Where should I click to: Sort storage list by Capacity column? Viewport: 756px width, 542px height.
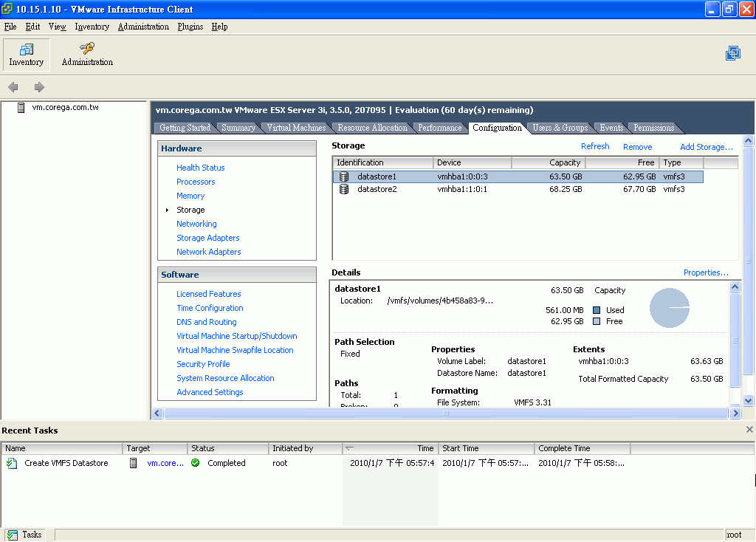click(x=549, y=163)
